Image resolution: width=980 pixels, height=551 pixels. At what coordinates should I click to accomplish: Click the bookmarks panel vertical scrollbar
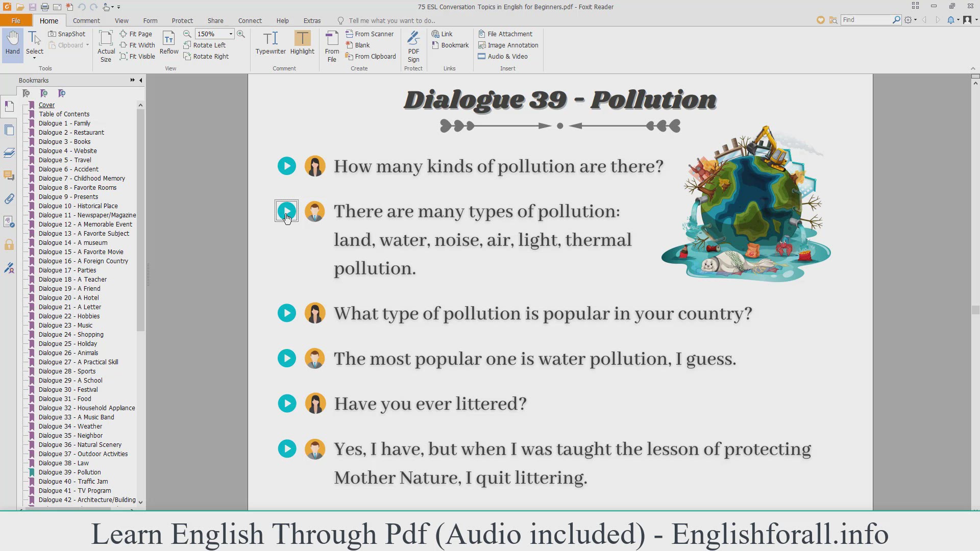click(x=140, y=219)
